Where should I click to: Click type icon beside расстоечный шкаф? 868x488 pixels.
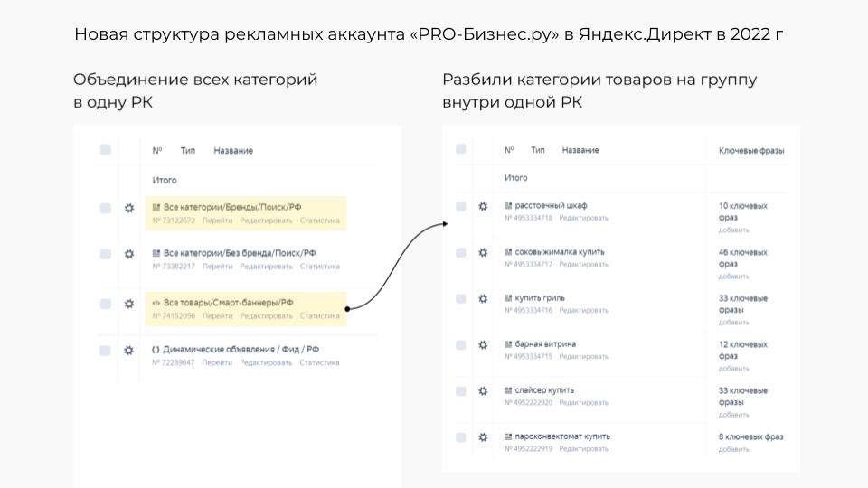tap(508, 205)
